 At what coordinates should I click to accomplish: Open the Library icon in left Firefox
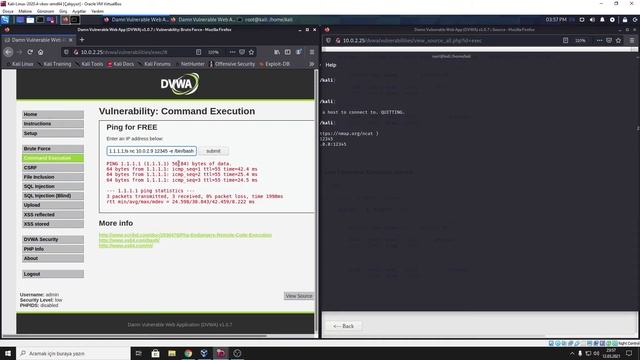[277, 52]
